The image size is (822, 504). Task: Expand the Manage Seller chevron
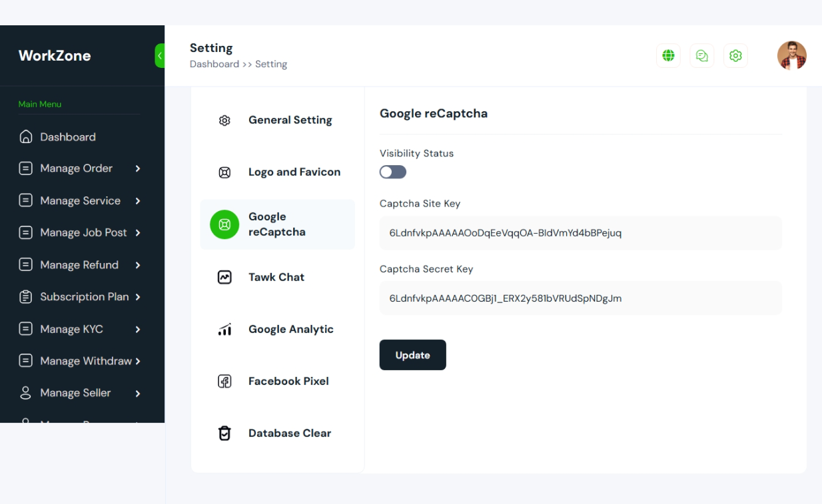pos(138,393)
